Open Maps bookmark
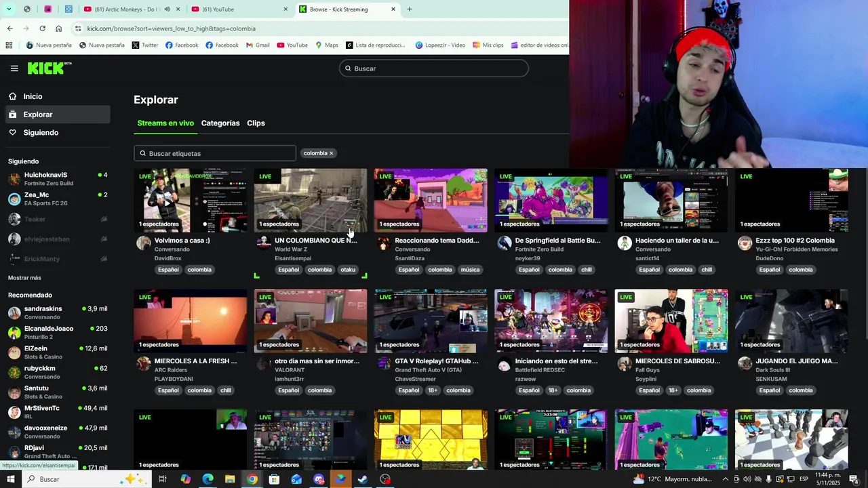This screenshot has width=868, height=488. (x=326, y=45)
